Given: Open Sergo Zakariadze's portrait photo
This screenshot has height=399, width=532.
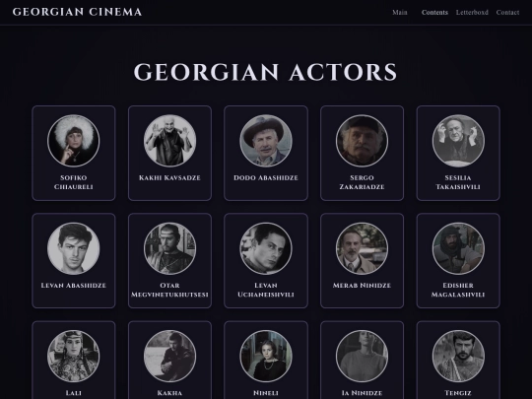Looking at the screenshot, I should [x=362, y=141].
